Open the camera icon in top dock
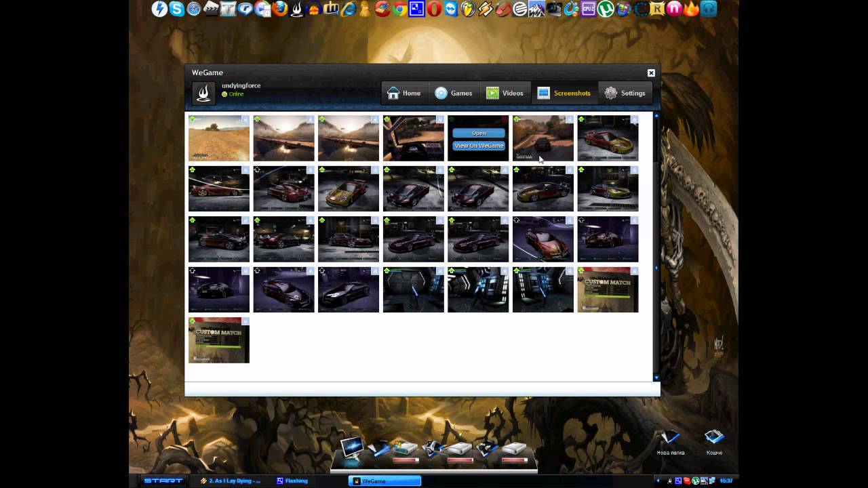The image size is (868, 488). click(x=553, y=9)
